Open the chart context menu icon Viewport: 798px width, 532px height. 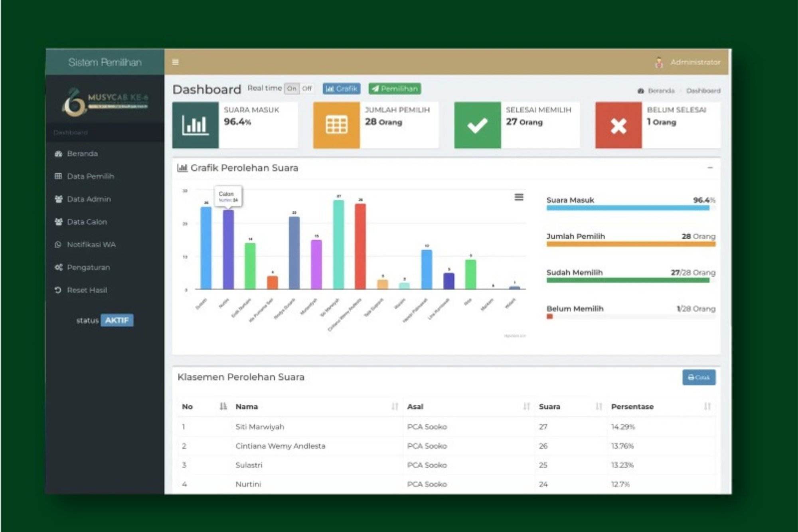(519, 197)
